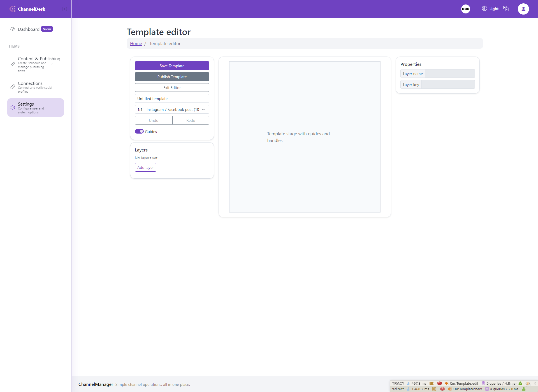Click the Layer key input field
538x392 pixels.
click(448, 84)
